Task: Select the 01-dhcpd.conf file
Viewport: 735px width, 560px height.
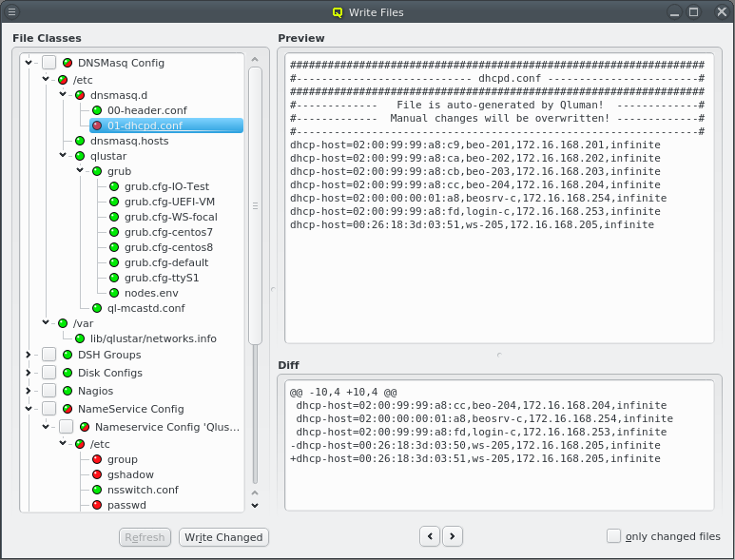Action: 166,126
